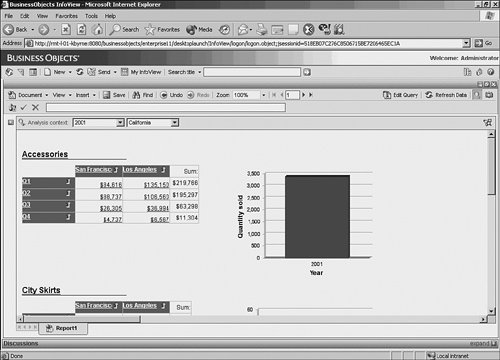The width and height of the screenshot is (500, 360).
Task: Click the Undo arrow icon
Action: tap(164, 95)
